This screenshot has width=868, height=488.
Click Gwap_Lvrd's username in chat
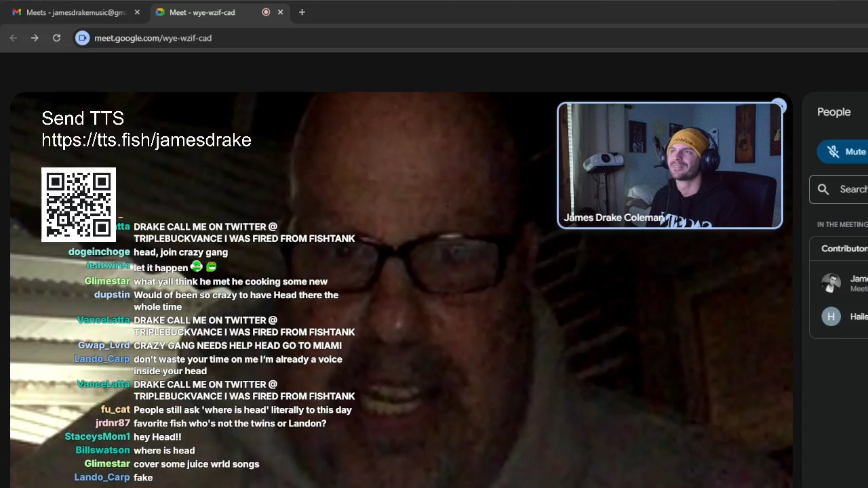pyautogui.click(x=104, y=346)
